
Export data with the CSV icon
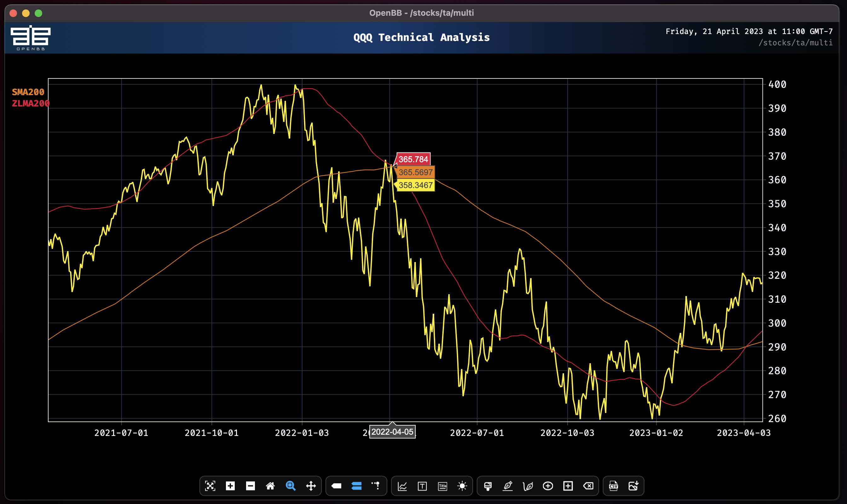pyautogui.click(x=614, y=486)
